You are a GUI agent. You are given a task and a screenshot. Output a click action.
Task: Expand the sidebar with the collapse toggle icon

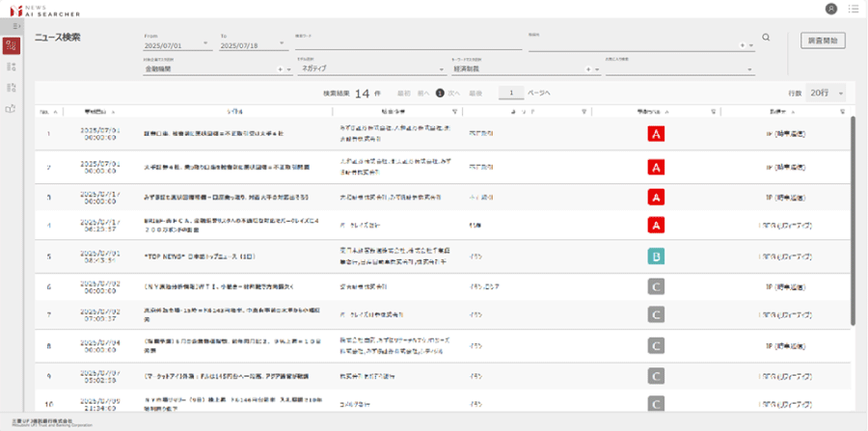click(12, 25)
